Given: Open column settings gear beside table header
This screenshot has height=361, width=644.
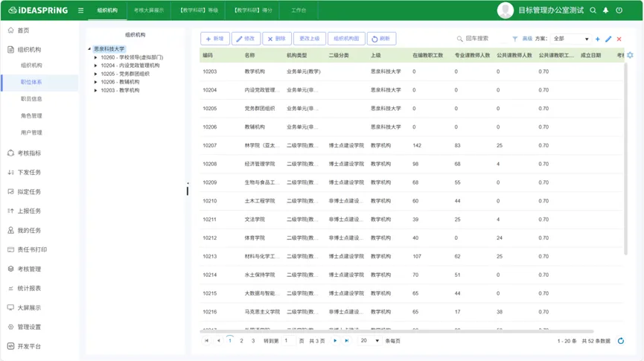Looking at the screenshot, I should [630, 55].
